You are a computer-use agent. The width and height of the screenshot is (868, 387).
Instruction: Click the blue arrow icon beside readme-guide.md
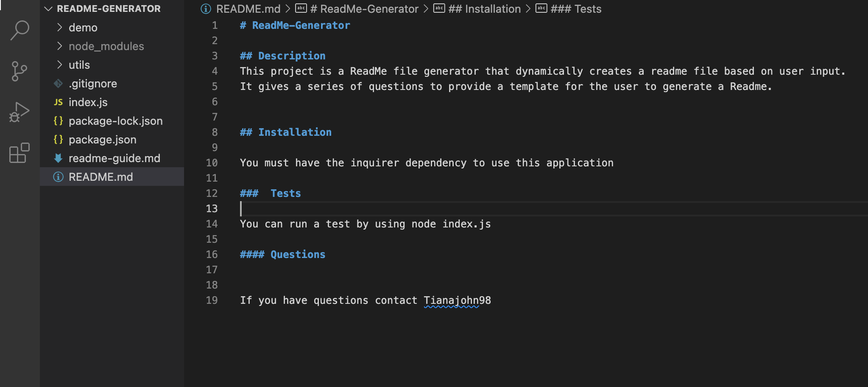58,158
